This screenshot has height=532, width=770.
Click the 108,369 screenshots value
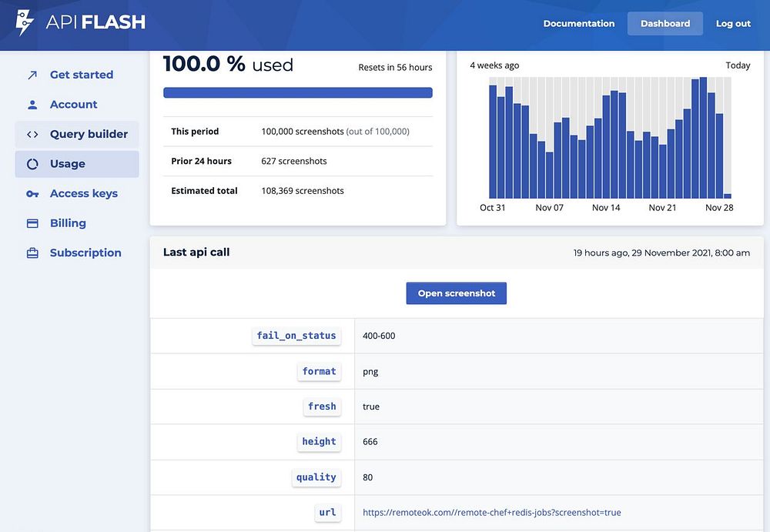pos(303,191)
